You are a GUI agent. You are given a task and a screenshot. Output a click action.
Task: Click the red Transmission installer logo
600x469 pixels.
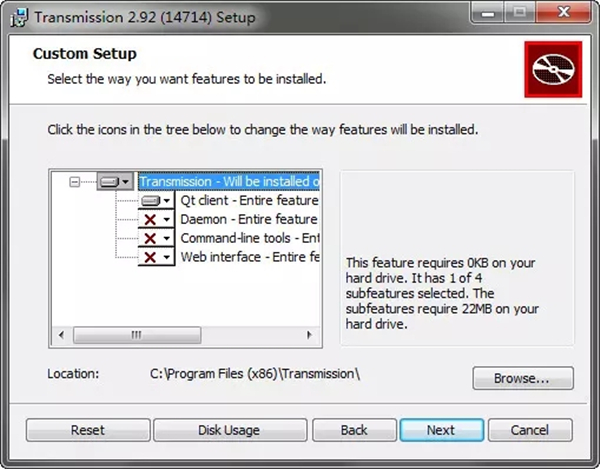(552, 68)
